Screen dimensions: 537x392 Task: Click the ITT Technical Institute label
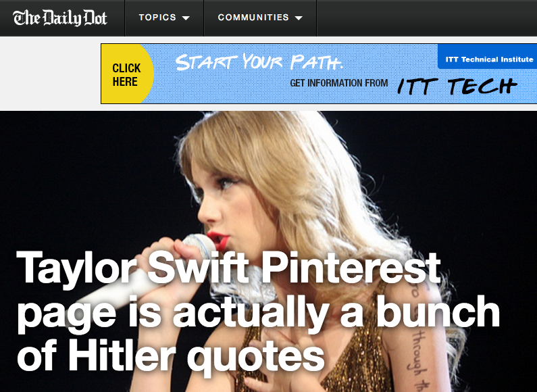[x=489, y=59]
